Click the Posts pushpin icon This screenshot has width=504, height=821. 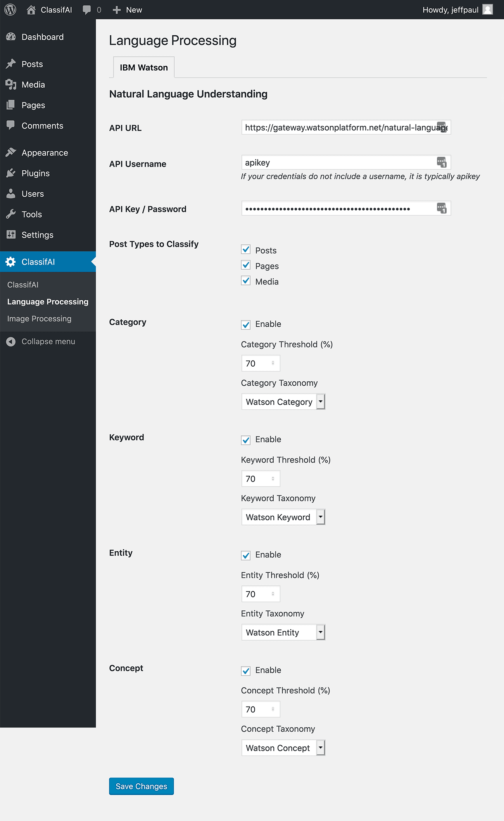click(11, 64)
